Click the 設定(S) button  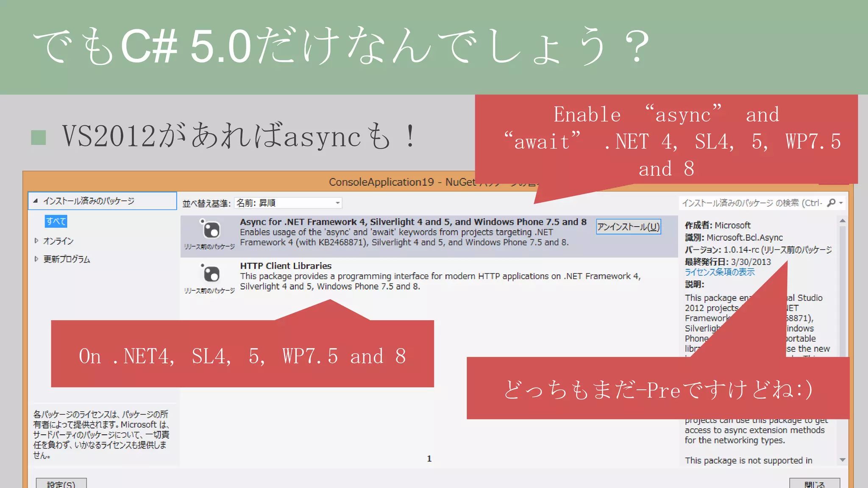point(61,483)
